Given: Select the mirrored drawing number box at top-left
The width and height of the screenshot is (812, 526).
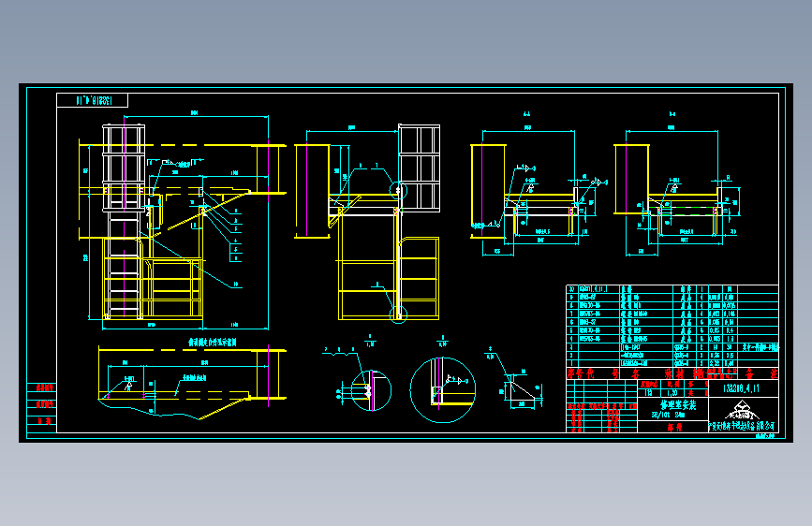Looking at the screenshot, I should point(92,100).
